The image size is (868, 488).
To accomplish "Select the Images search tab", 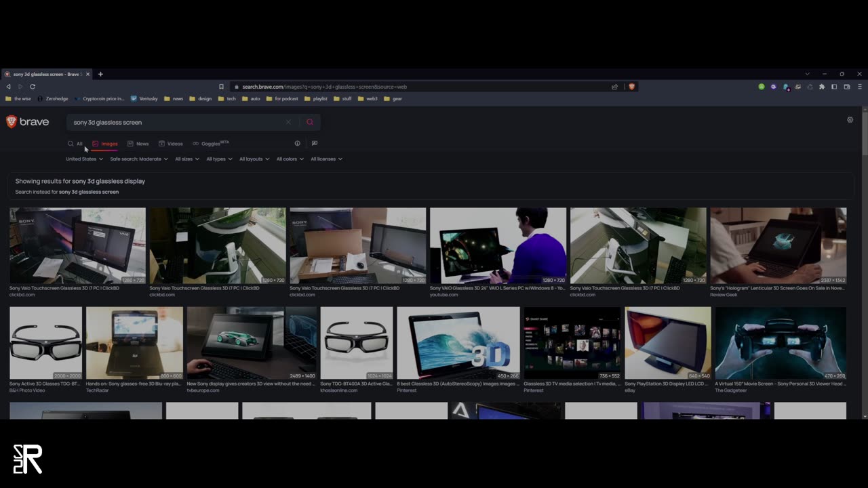I will click(x=105, y=144).
